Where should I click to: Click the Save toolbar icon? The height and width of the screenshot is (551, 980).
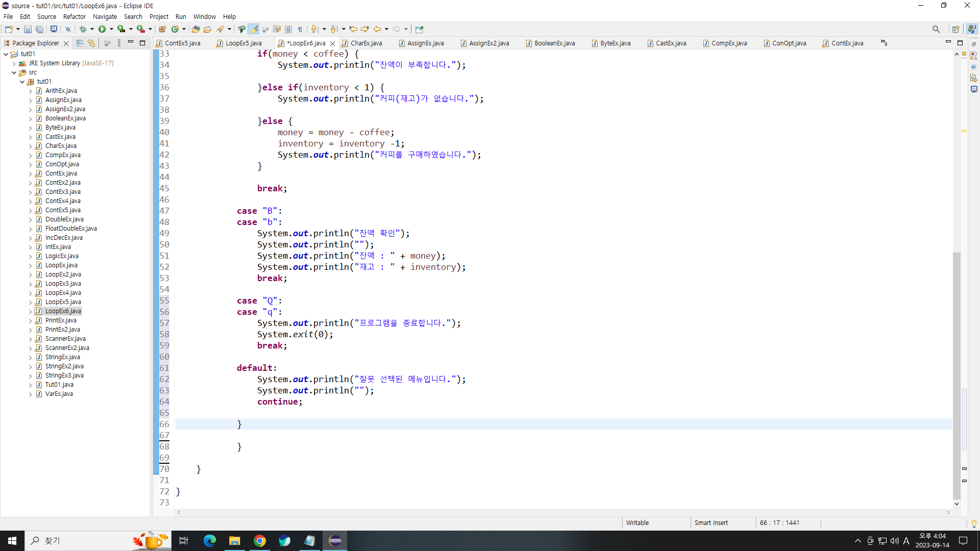pyautogui.click(x=28, y=29)
